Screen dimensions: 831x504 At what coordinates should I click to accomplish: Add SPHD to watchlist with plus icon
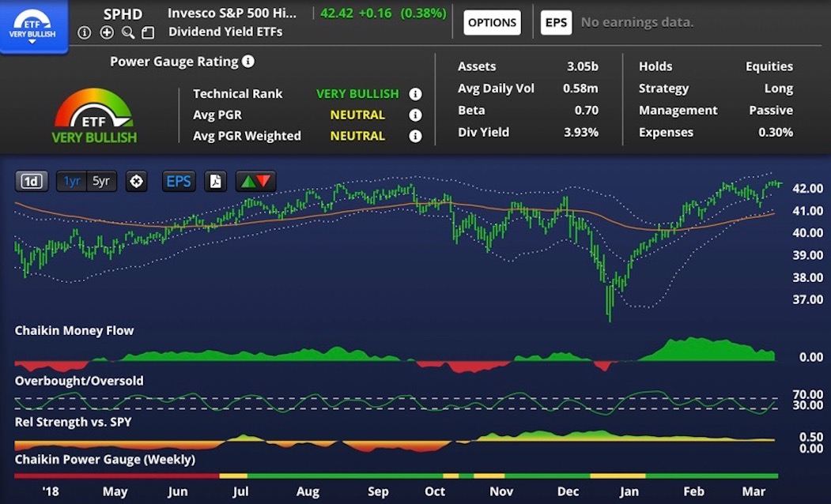click(107, 32)
